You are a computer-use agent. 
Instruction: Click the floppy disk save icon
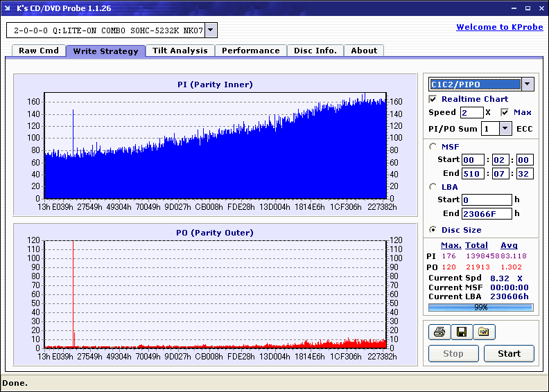point(461,332)
